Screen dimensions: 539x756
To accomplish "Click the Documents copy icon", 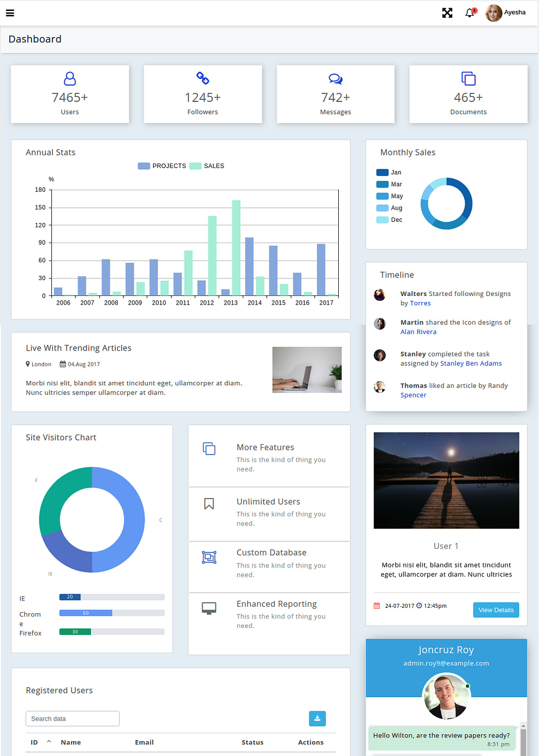I will pyautogui.click(x=468, y=78).
